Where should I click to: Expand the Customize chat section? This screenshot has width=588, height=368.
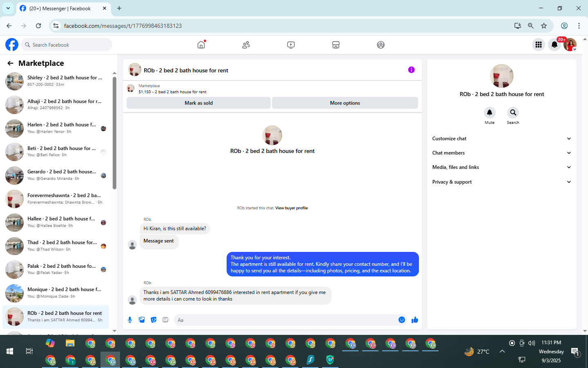pos(501,139)
